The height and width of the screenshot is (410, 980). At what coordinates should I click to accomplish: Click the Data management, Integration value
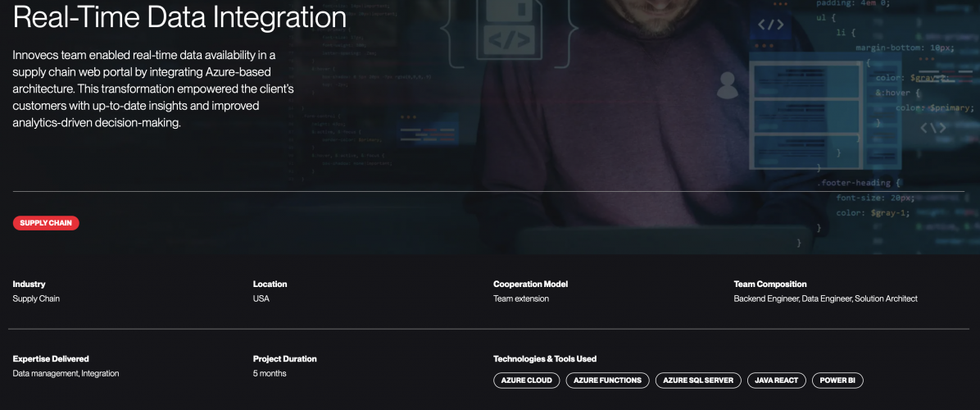click(x=66, y=374)
